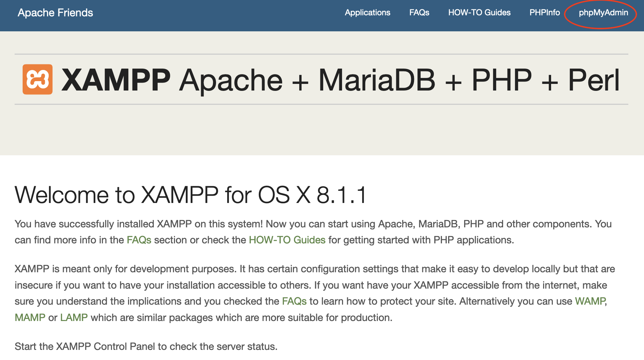Open phpMyAdmin from the navigation bar
The image size is (644, 360).
point(603,13)
